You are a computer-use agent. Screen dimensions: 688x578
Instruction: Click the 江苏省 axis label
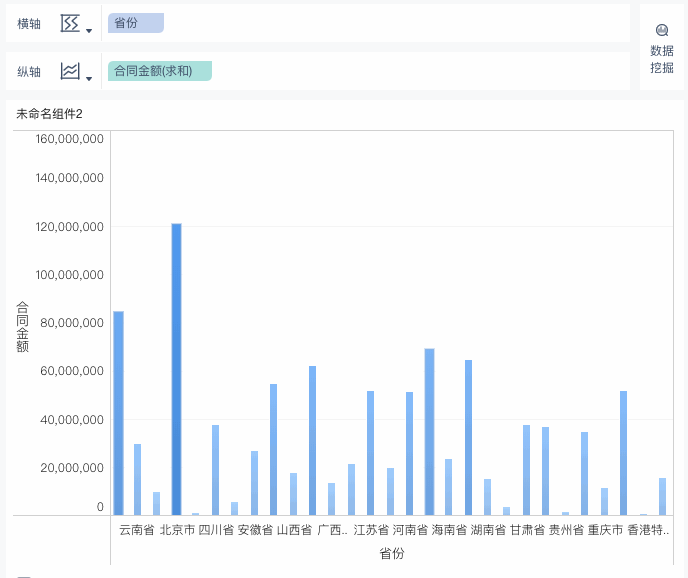click(x=371, y=530)
